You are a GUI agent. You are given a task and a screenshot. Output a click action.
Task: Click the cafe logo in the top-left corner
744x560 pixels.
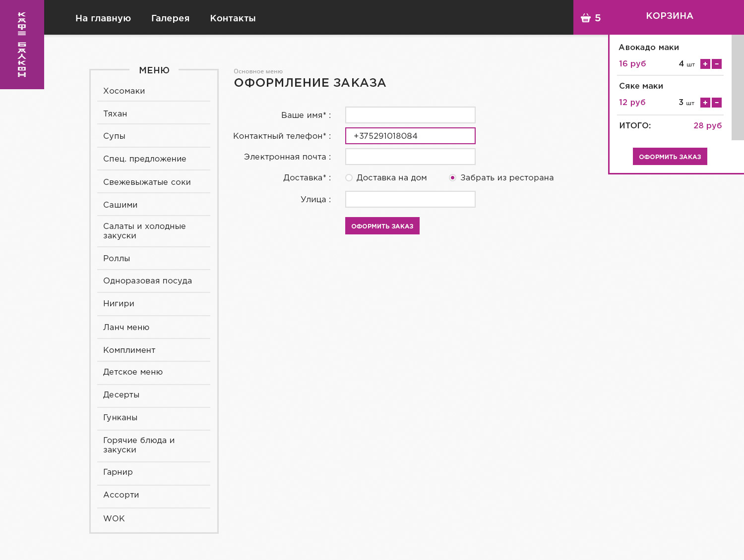tap(22, 45)
